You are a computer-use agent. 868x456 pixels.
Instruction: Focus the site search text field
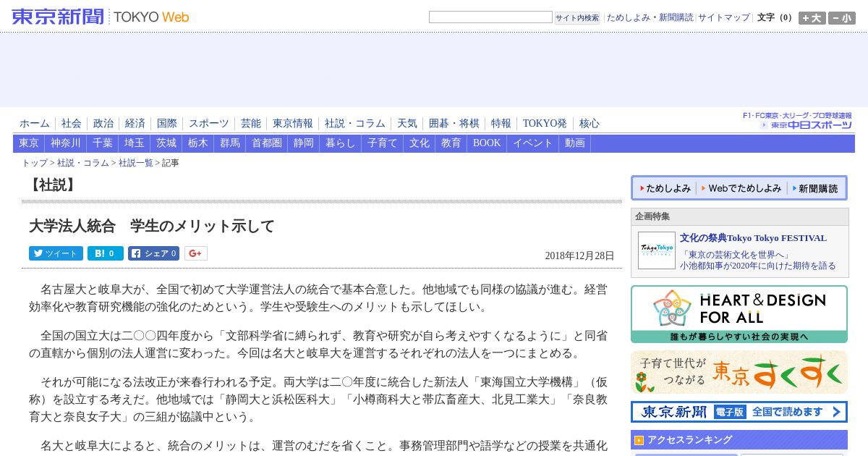(x=490, y=17)
